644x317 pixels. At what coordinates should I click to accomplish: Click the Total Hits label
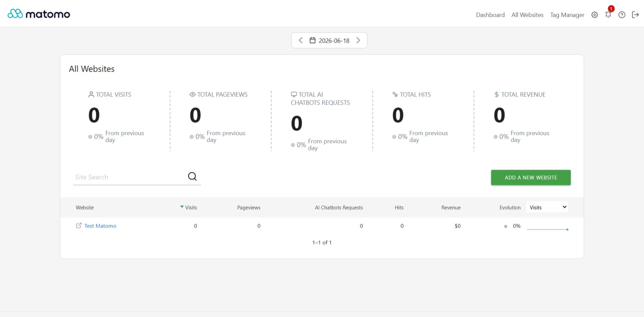pyautogui.click(x=415, y=94)
